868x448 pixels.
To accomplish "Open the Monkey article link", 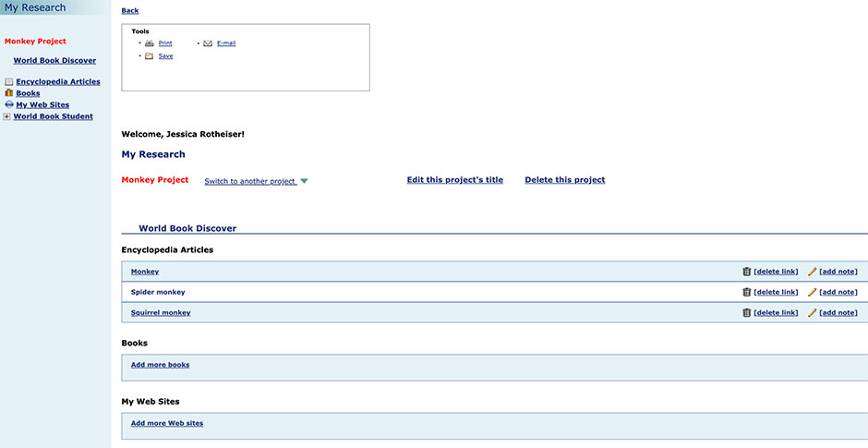I will coord(145,272).
